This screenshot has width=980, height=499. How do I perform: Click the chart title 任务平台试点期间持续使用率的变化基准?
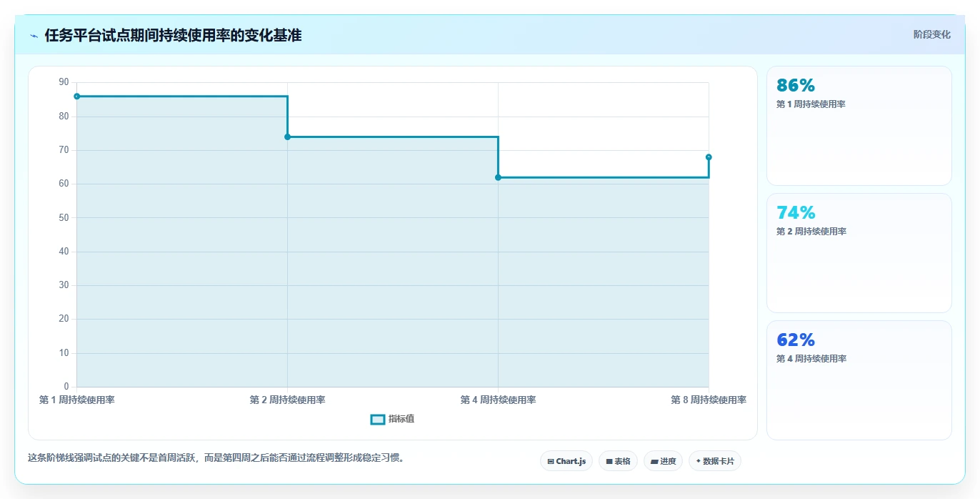(x=173, y=35)
